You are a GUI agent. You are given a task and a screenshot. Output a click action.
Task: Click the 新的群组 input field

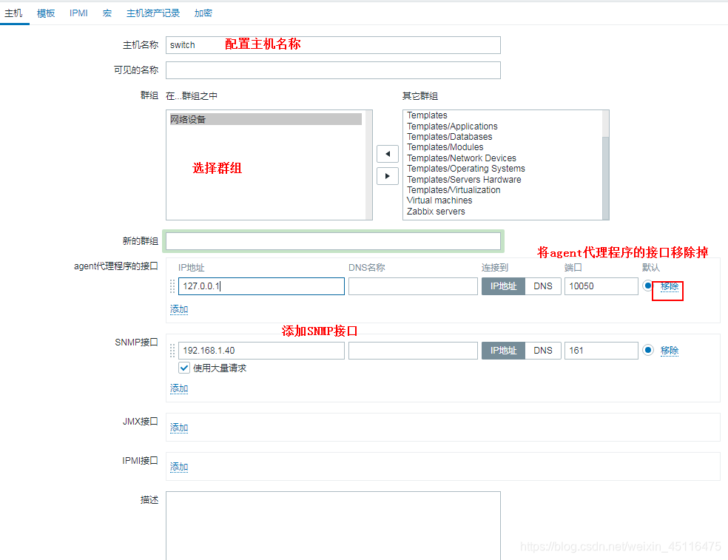(x=333, y=241)
